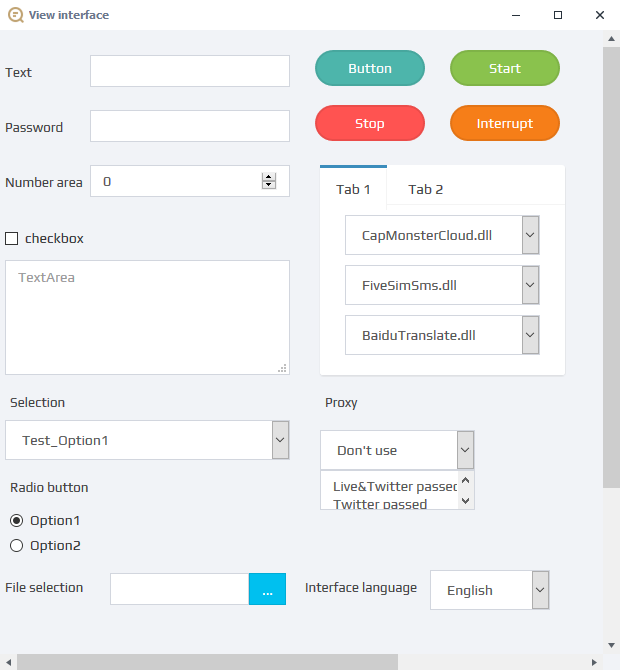Toggle the checkbox option
The width and height of the screenshot is (620, 670).
pos(12,239)
